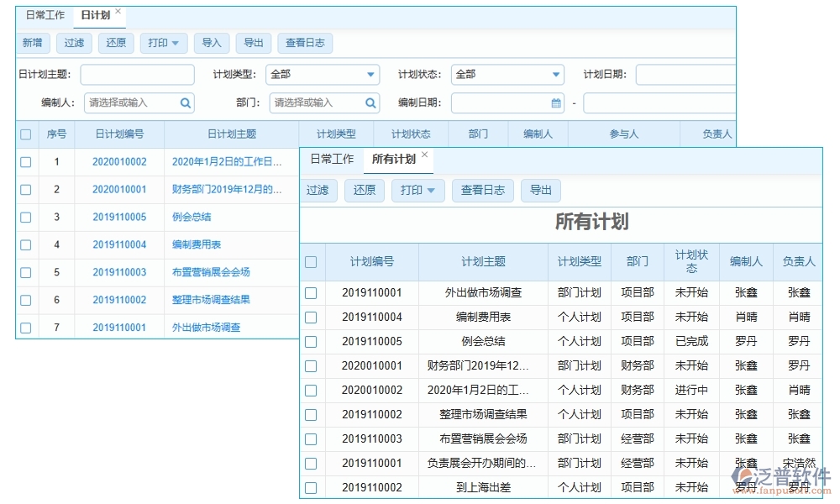Toggle select-all checkbox in 所有计划 header
Viewport: 840px width, 504px height.
[x=311, y=262]
